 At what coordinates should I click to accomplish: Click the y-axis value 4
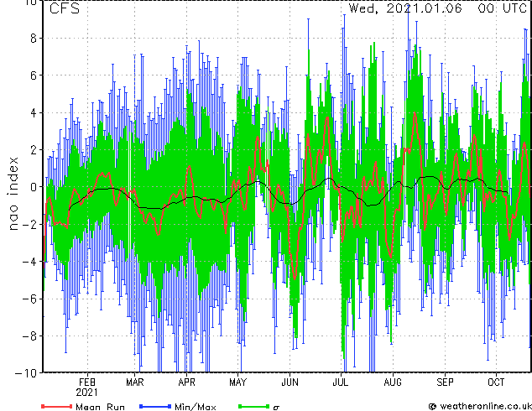coord(34,112)
